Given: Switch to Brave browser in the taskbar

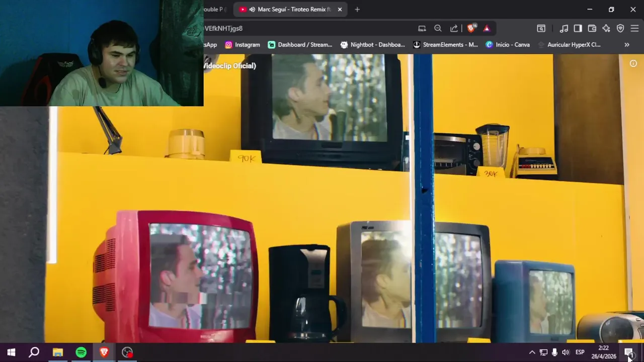Looking at the screenshot, I should (104, 352).
